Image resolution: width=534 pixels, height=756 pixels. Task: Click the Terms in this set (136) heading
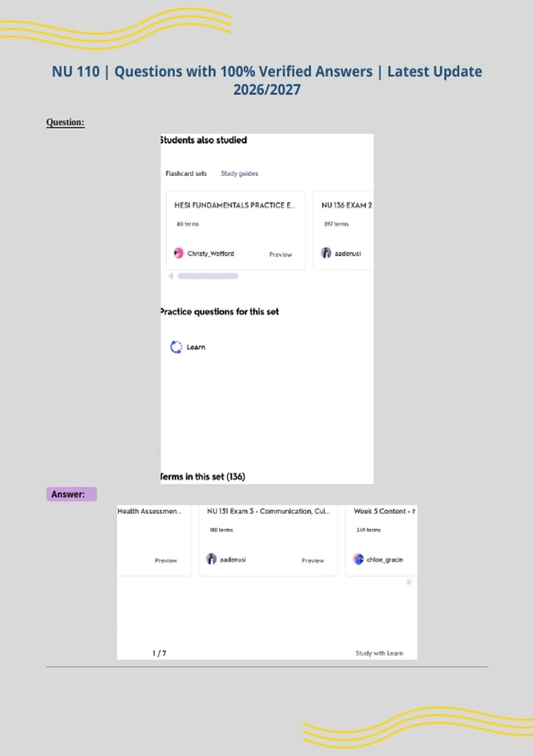[202, 476]
